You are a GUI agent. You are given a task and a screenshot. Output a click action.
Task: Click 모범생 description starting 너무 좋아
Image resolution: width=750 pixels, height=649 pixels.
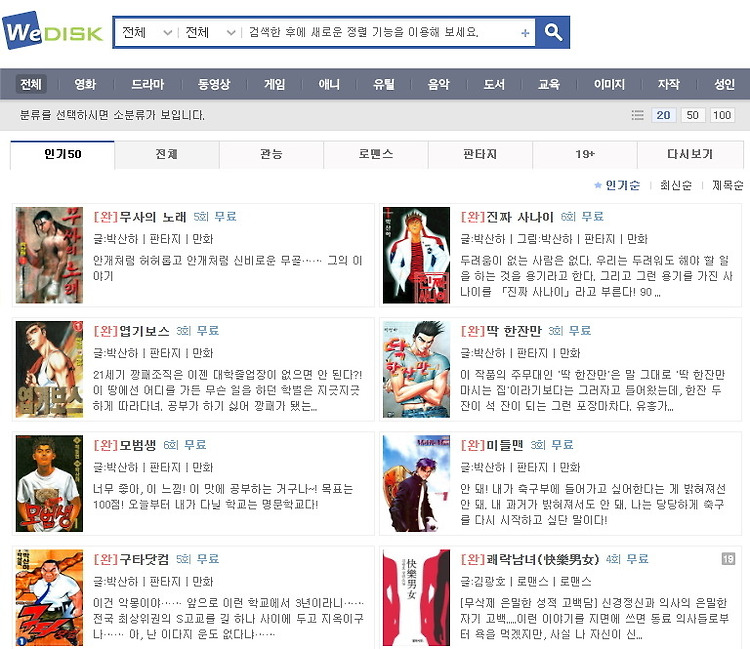223,496
